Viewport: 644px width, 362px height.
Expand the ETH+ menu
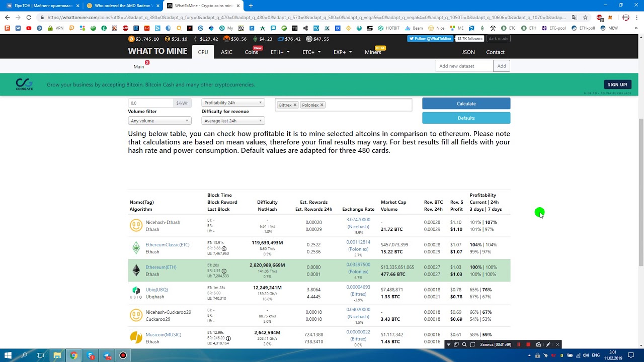[280, 52]
